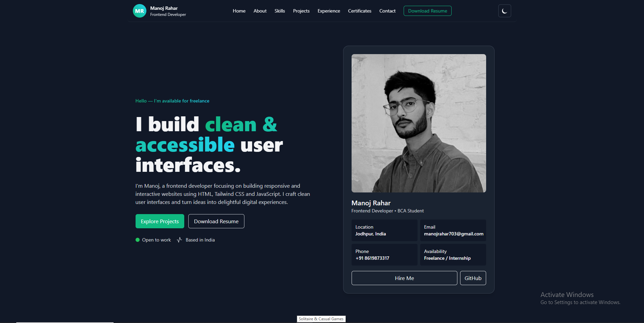The image size is (644, 323).
Task: Click Manoj Rahar's profile photo
Action: (419, 123)
